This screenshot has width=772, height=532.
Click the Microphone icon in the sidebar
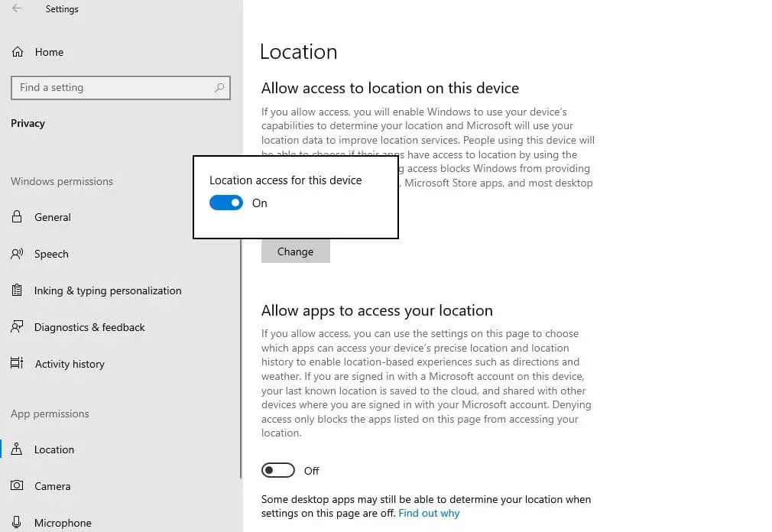[x=17, y=522]
